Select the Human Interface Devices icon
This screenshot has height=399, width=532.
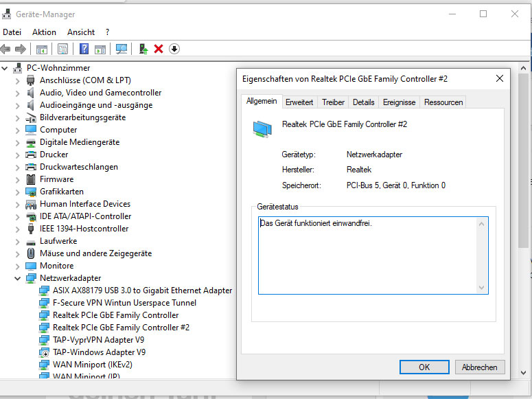click(x=30, y=204)
